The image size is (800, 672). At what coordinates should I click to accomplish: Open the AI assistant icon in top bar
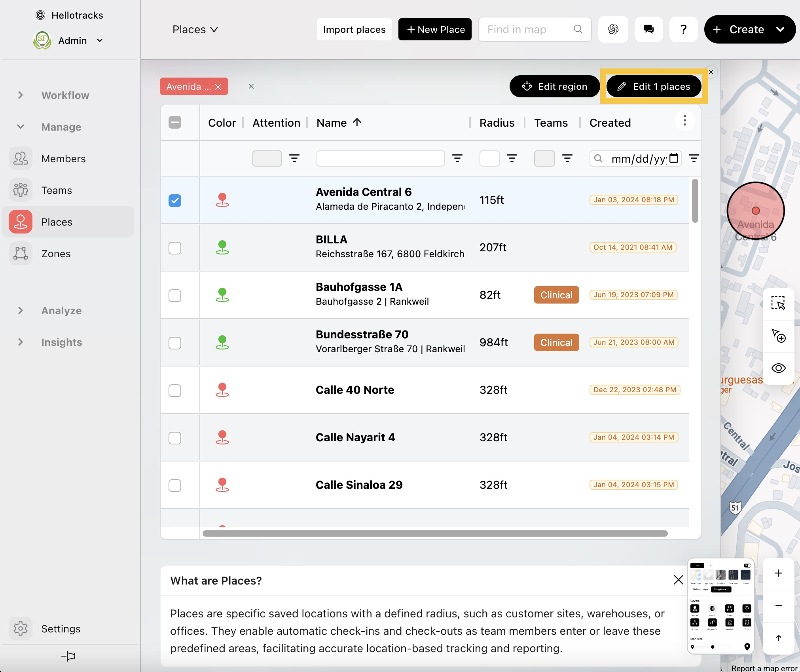click(x=613, y=29)
